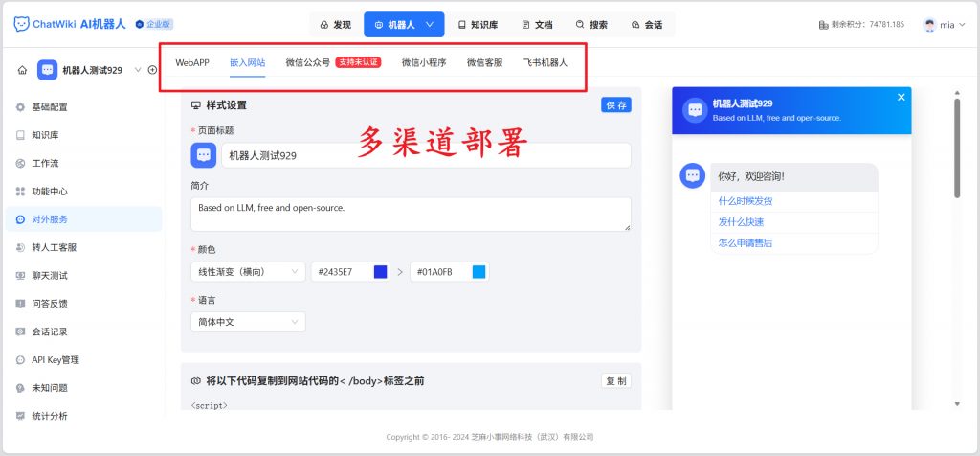
Task: Click the 剩余积分: 74781.185 text
Action: (868, 25)
